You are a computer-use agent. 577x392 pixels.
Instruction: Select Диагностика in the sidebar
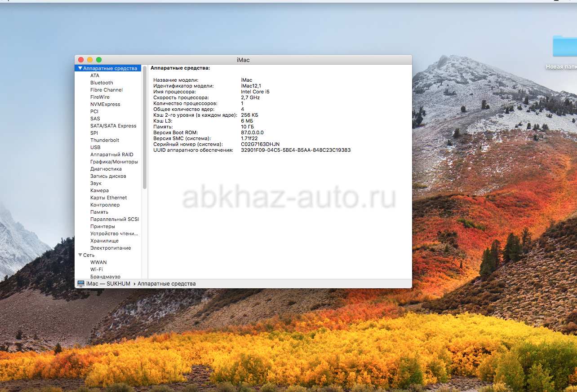pyautogui.click(x=106, y=169)
